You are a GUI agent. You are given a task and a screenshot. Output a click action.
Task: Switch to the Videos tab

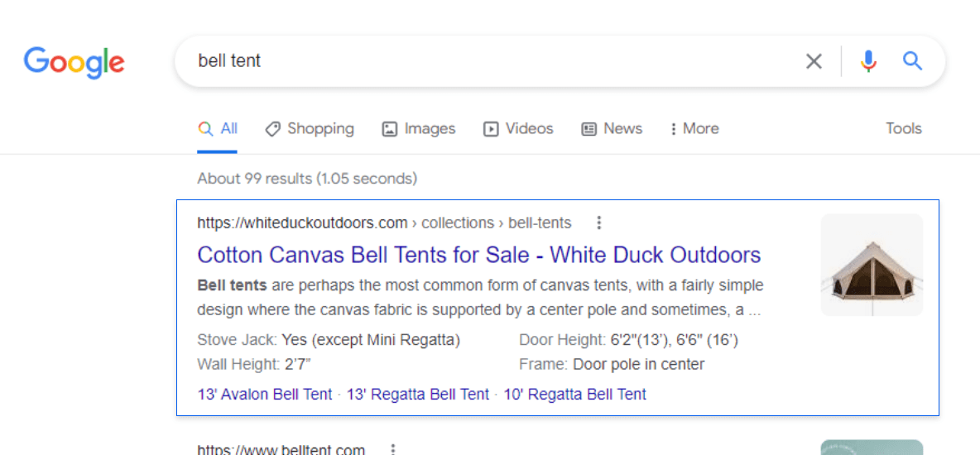(518, 129)
